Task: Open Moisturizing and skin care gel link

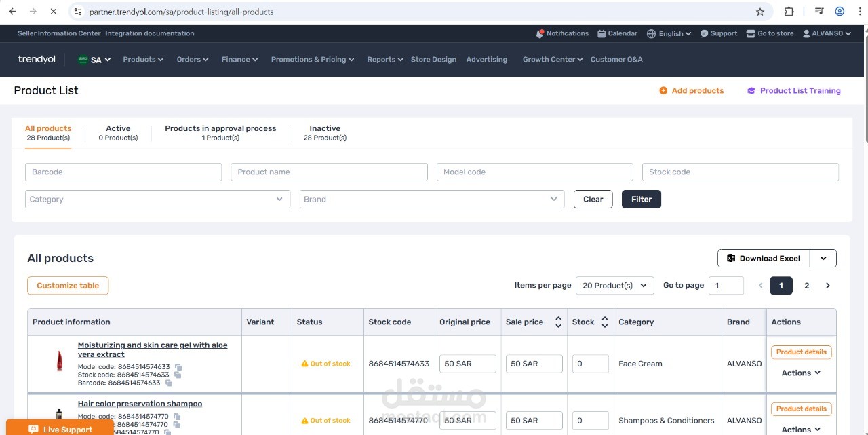Action: (153, 349)
